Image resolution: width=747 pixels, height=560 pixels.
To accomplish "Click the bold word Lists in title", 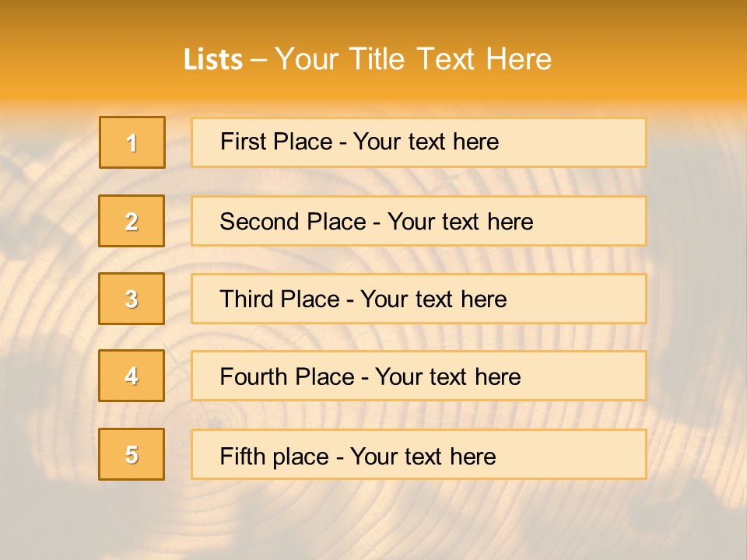I will point(213,60).
